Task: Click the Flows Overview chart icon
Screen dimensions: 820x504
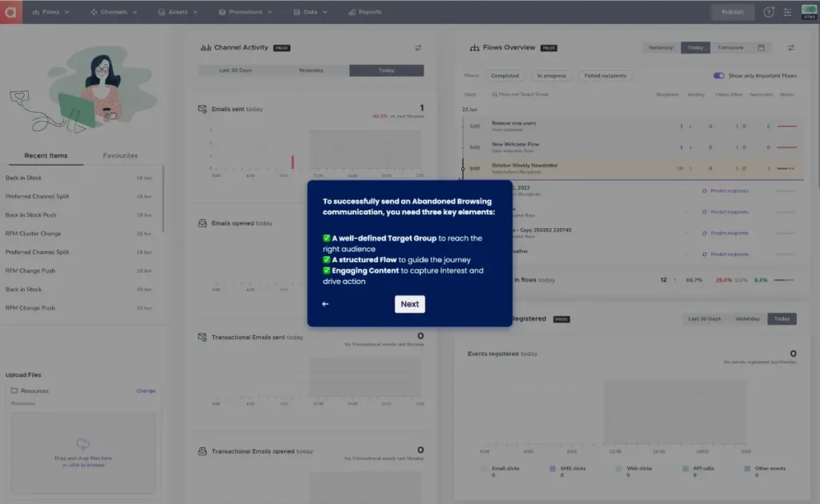Action: point(474,47)
